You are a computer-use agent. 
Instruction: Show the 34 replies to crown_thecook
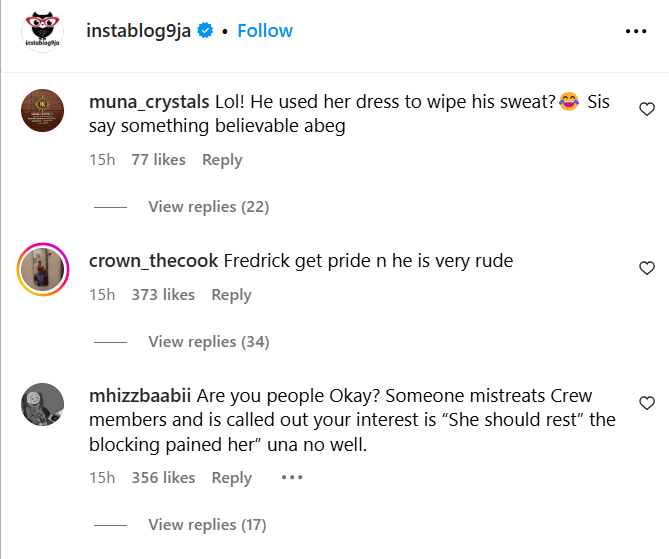pyautogui.click(x=208, y=342)
